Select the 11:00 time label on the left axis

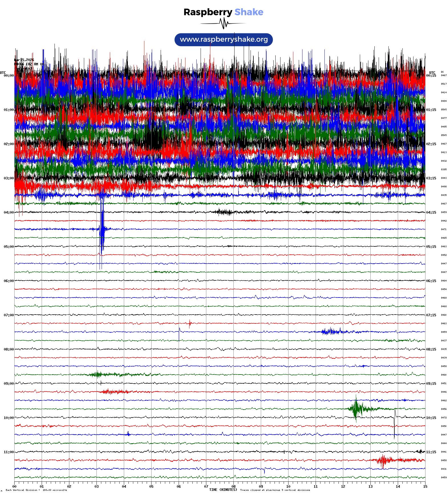pos(9,452)
